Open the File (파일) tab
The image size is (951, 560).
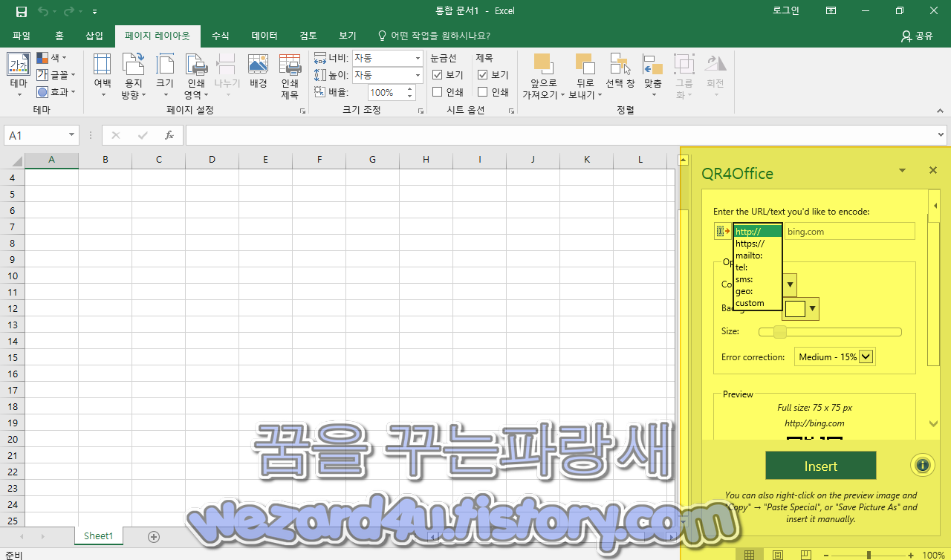[x=22, y=36]
